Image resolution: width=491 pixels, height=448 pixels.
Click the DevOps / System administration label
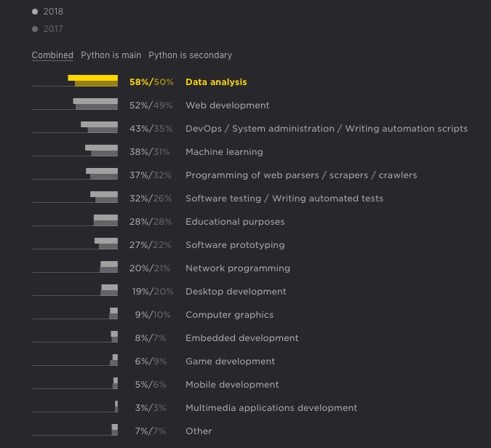click(327, 129)
